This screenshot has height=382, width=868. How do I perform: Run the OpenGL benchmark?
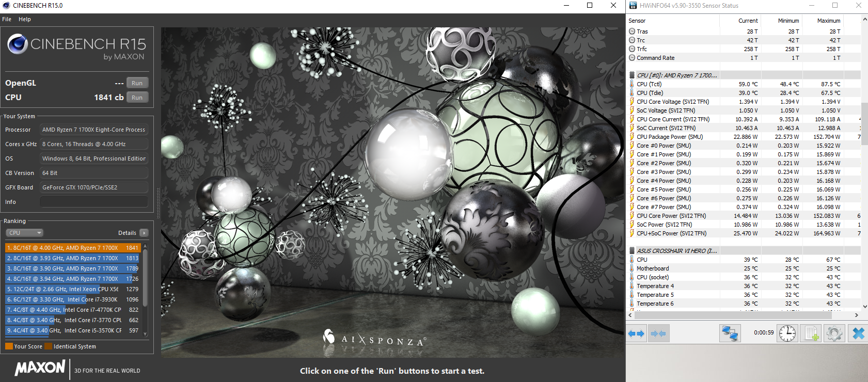137,83
